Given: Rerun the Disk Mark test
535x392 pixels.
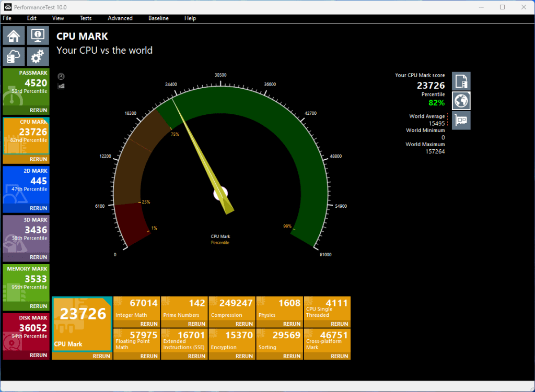Looking at the screenshot, I should click(x=26, y=355).
